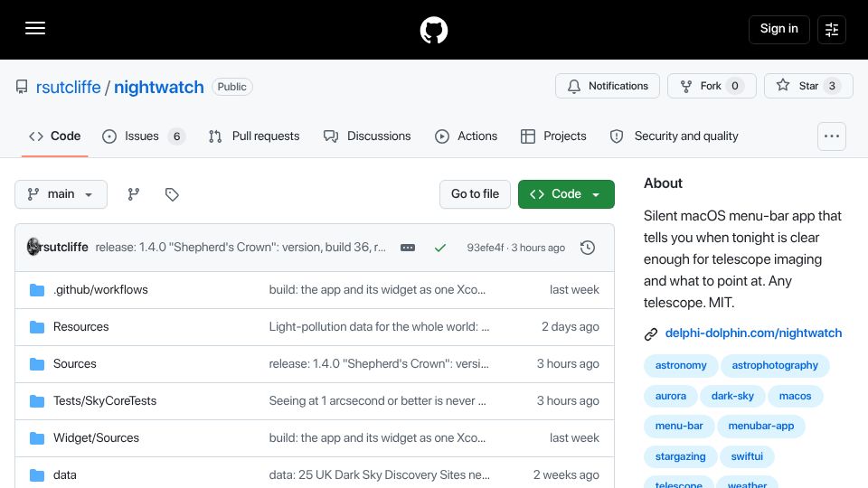
Task: Open the Actions tab
Action: [467, 136]
